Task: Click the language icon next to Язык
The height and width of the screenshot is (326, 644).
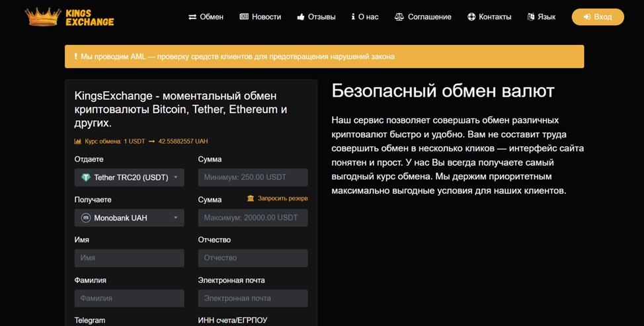Action: point(531,17)
